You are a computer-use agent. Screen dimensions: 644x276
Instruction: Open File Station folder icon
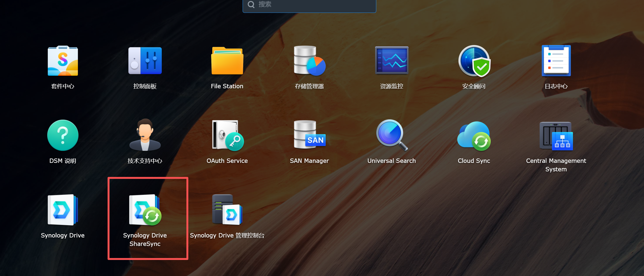tap(227, 61)
